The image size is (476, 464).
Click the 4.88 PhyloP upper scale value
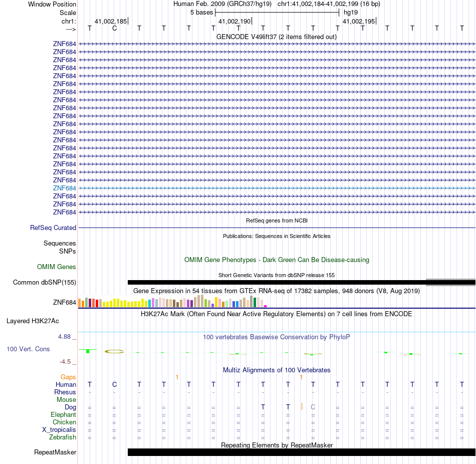pos(64,337)
